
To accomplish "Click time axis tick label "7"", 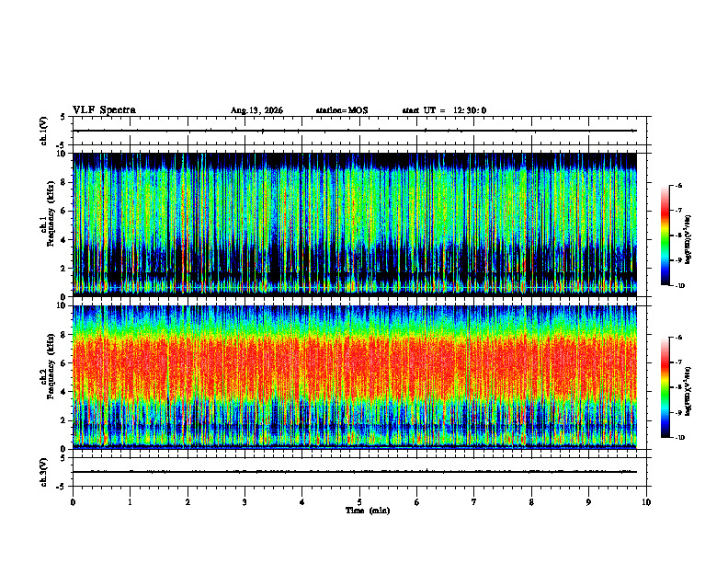I will point(474,501).
